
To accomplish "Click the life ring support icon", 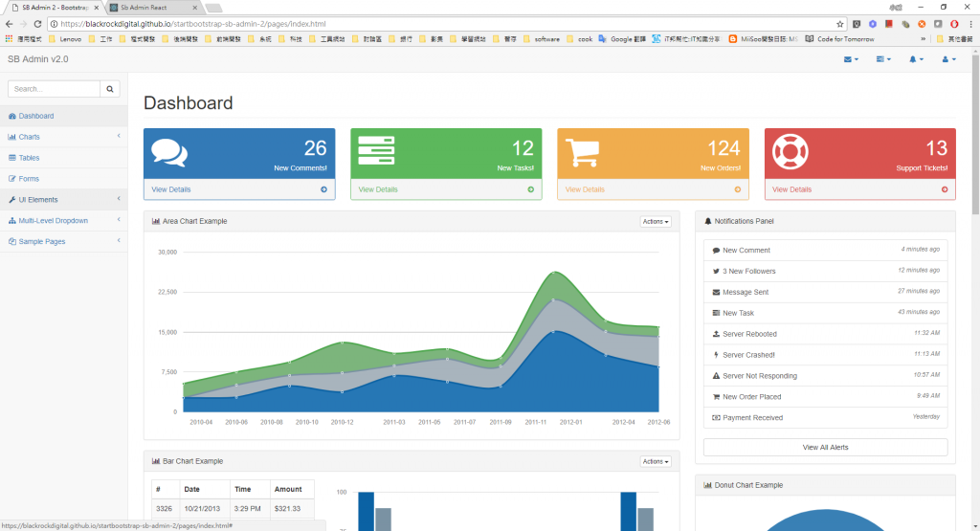I will pyautogui.click(x=790, y=152).
